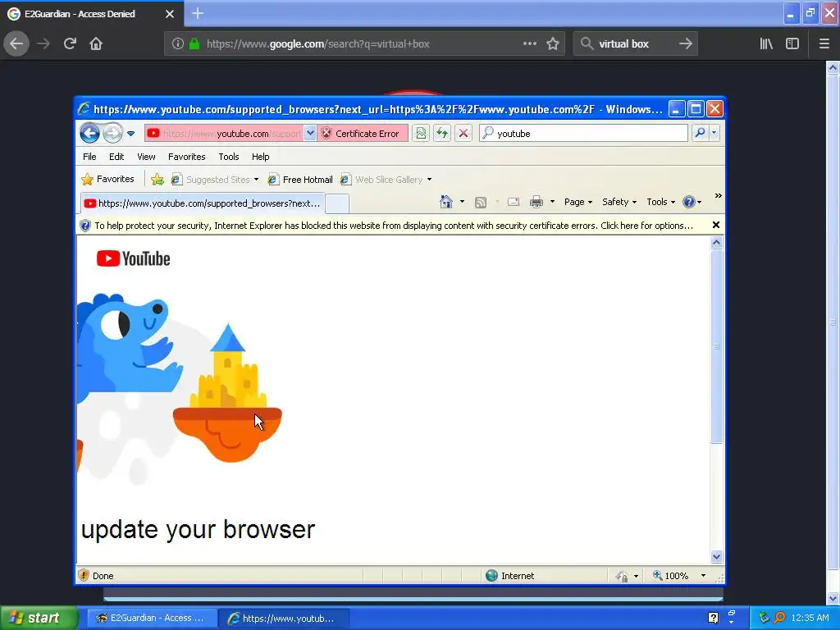Click the Firefox green padlock icon

(194, 44)
